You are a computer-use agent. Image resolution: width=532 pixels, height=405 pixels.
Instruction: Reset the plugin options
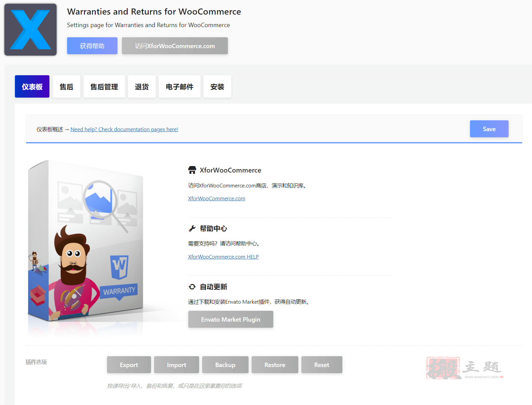(322, 365)
